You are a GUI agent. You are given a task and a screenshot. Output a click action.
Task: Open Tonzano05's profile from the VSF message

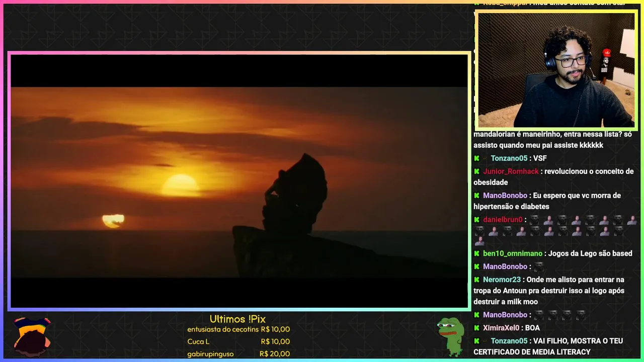point(509,158)
